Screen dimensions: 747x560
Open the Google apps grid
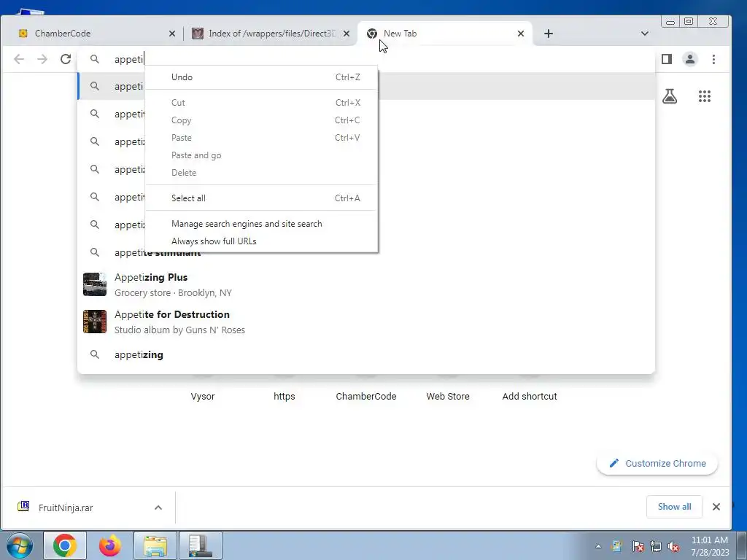click(705, 96)
